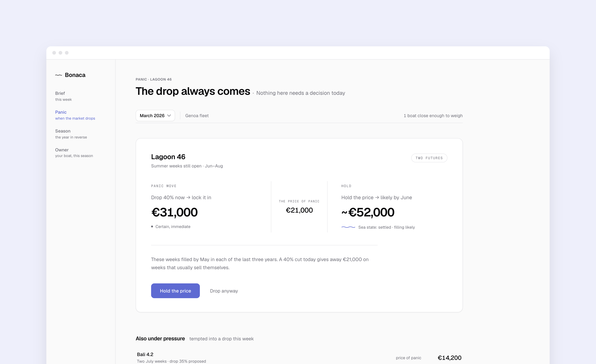Click the middle window control dot

coord(60,53)
